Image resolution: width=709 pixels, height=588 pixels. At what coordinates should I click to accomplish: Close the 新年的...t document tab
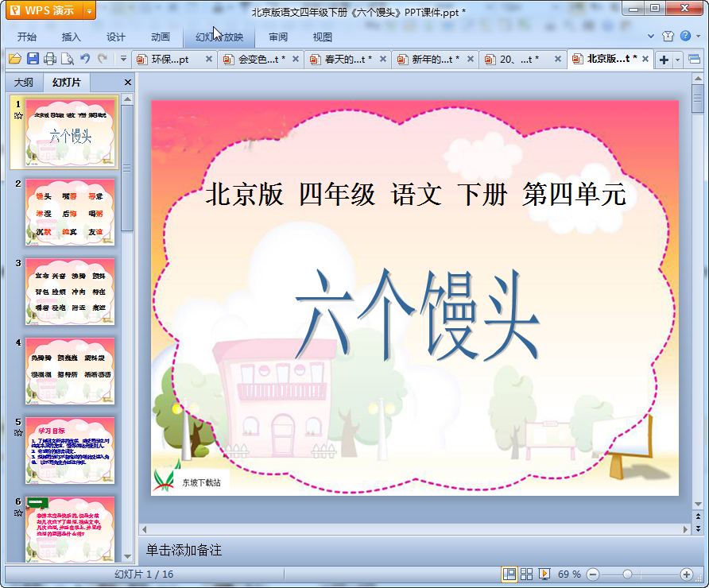(x=471, y=60)
